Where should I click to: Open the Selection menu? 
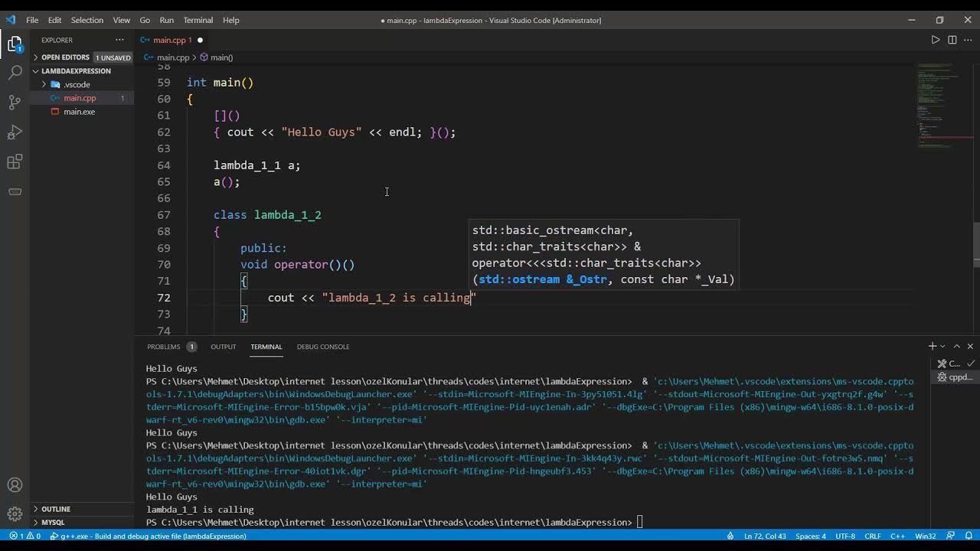pyautogui.click(x=87, y=20)
